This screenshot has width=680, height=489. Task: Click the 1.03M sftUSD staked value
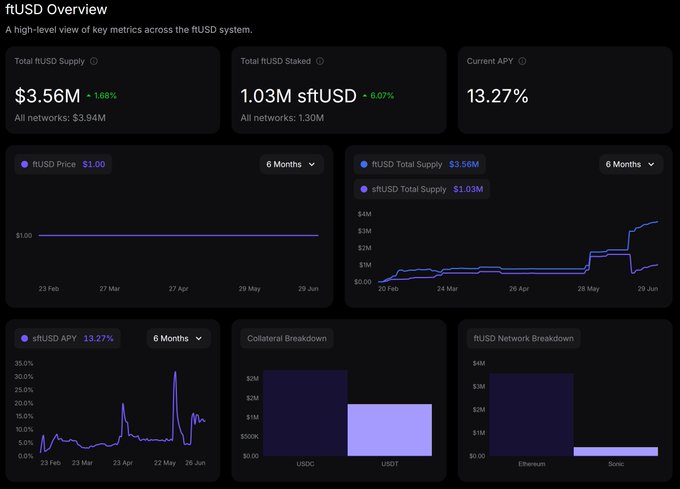click(x=298, y=96)
